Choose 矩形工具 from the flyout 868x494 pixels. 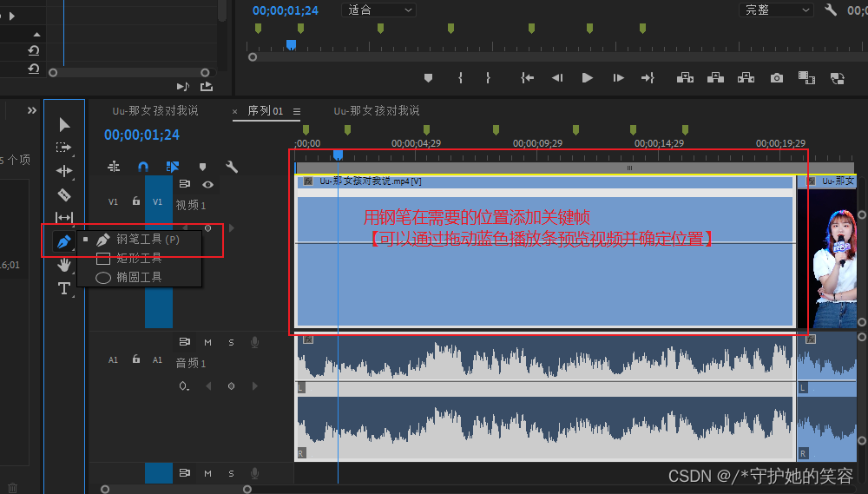click(138, 258)
